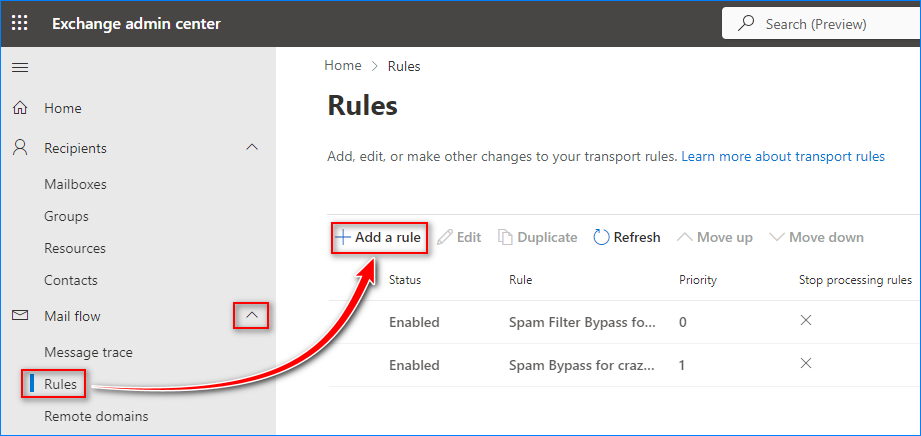Sort by the Priority column header
Image resolution: width=921 pixels, height=436 pixels.
pos(698,280)
